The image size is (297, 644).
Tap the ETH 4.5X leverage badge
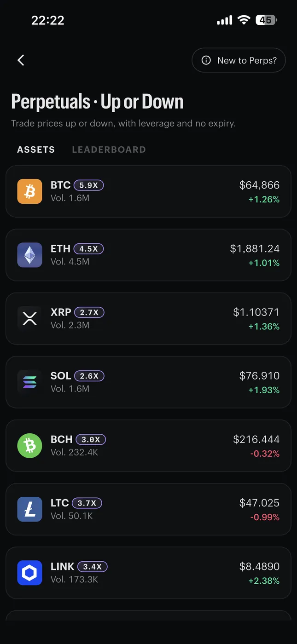[x=89, y=248]
